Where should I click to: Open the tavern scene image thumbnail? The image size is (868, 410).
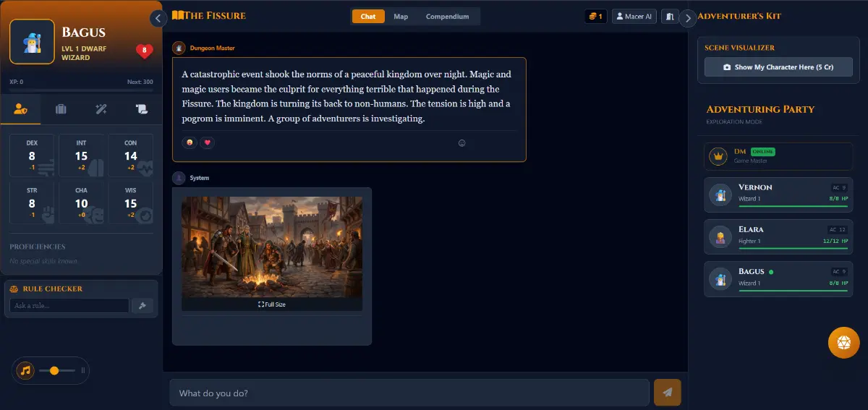coord(271,247)
